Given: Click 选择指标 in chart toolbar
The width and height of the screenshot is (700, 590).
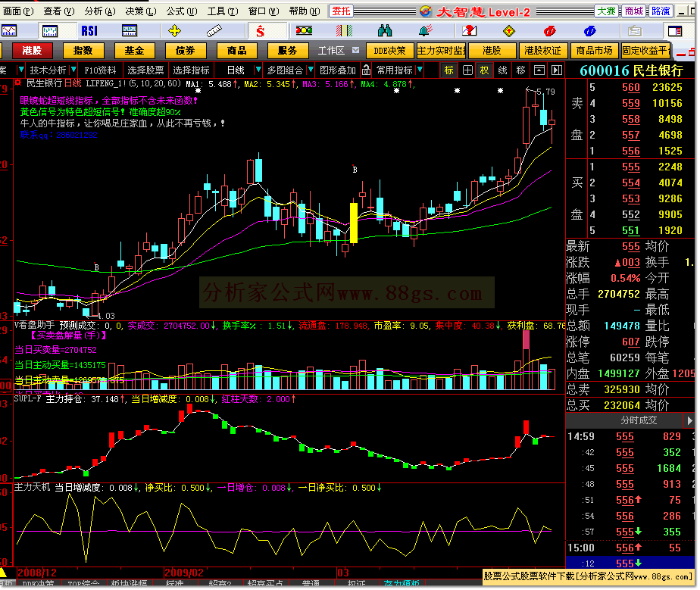Looking at the screenshot, I should pos(191,70).
